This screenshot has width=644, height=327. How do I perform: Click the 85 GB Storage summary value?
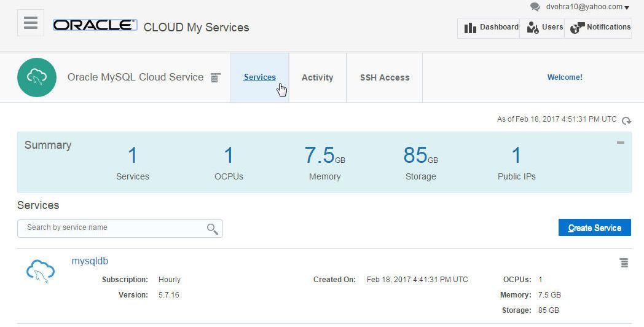[420, 156]
